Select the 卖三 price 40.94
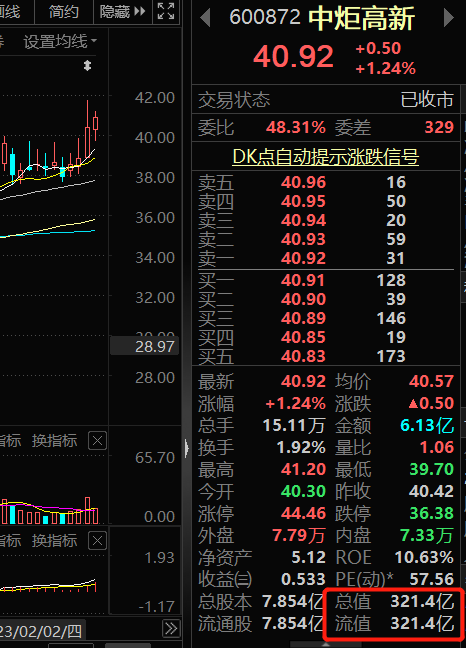This screenshot has height=648, width=466. 304,220
